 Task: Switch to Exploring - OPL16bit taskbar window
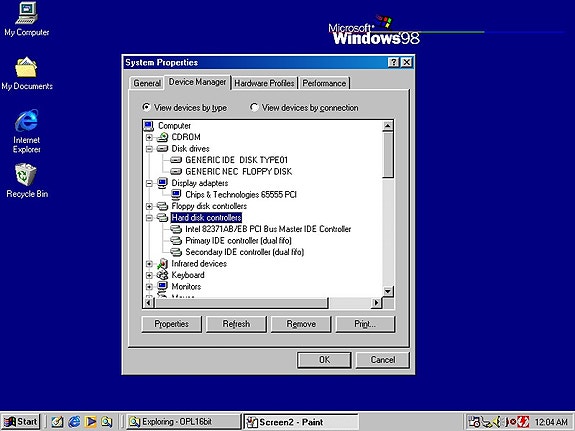click(183, 422)
